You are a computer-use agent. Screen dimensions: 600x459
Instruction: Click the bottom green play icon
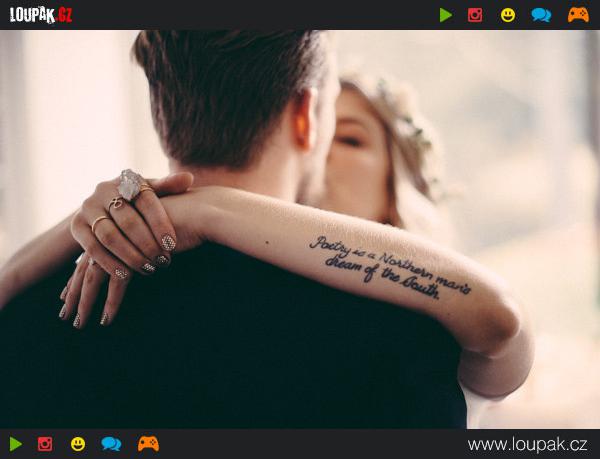pos(16,444)
